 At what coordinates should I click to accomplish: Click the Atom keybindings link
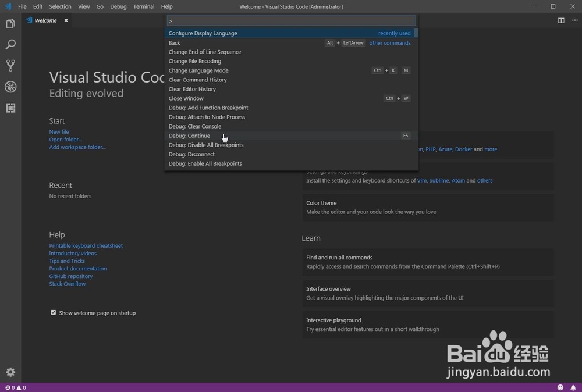458,181
